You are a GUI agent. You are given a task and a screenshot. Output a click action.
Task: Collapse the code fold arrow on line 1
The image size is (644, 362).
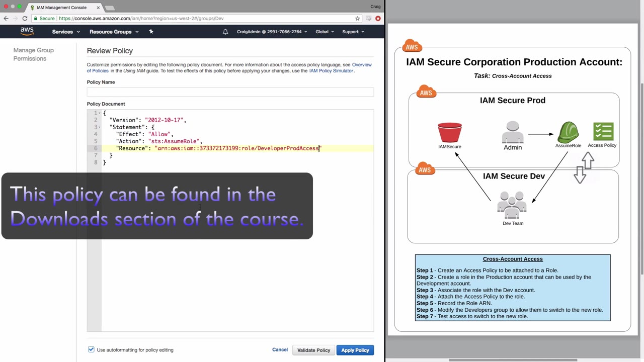pos(100,113)
